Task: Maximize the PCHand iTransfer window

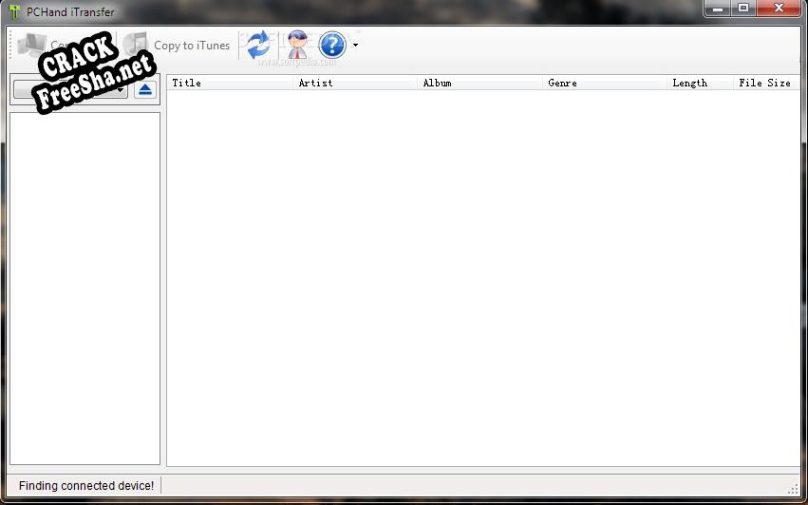Action: [x=743, y=9]
